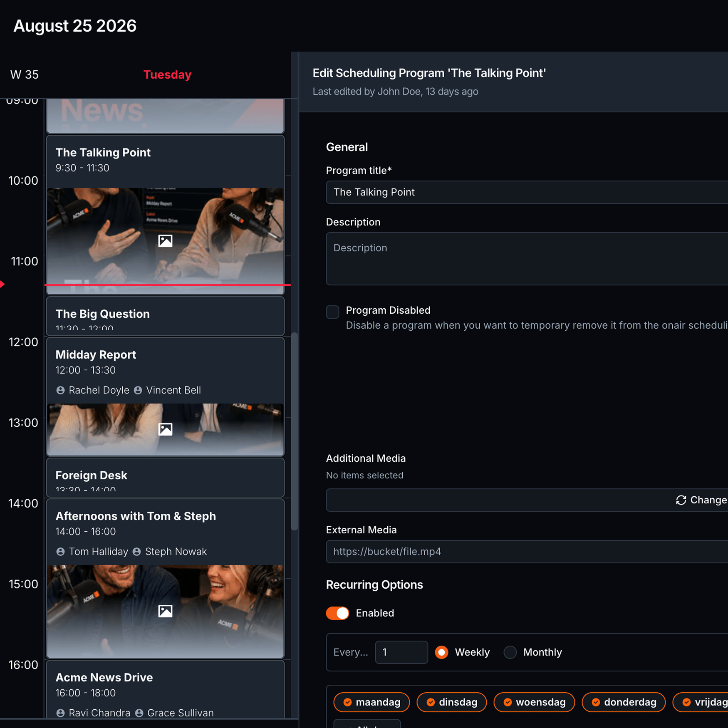Click the W 35 week label

click(x=24, y=74)
